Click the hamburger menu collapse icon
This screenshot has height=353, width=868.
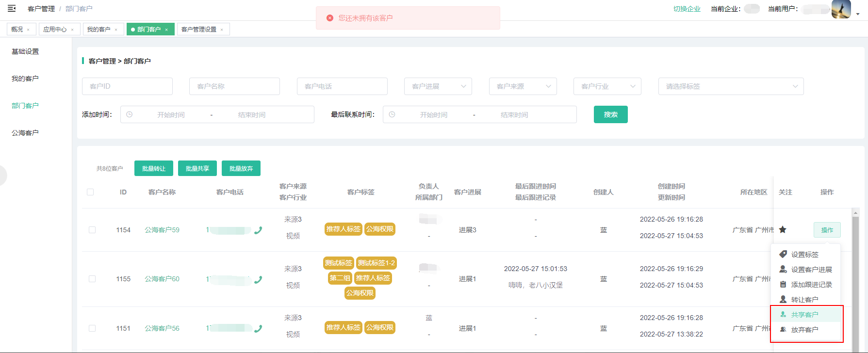(x=12, y=8)
